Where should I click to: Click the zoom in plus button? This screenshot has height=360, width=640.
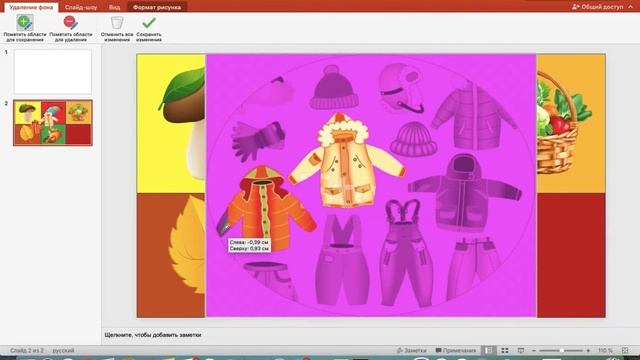(x=588, y=351)
